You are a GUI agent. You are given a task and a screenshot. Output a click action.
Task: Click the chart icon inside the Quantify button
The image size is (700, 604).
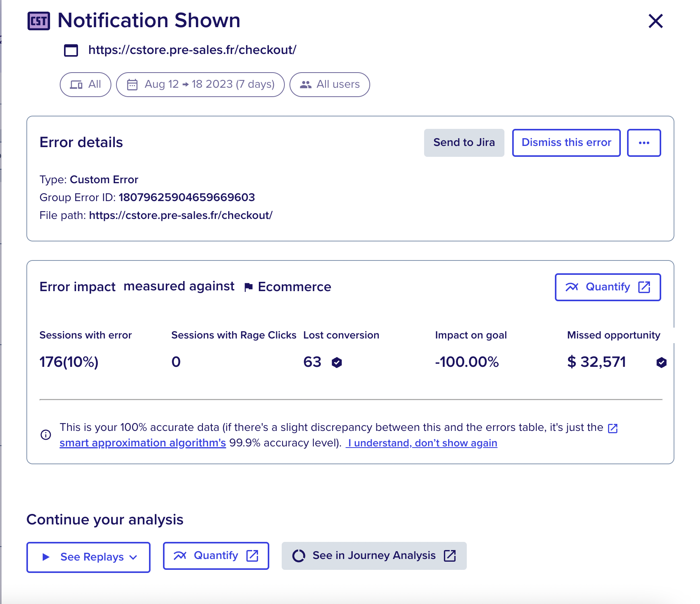(572, 287)
